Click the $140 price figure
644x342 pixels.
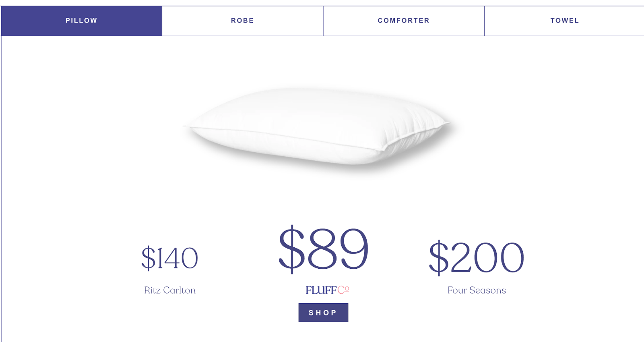coord(169,258)
